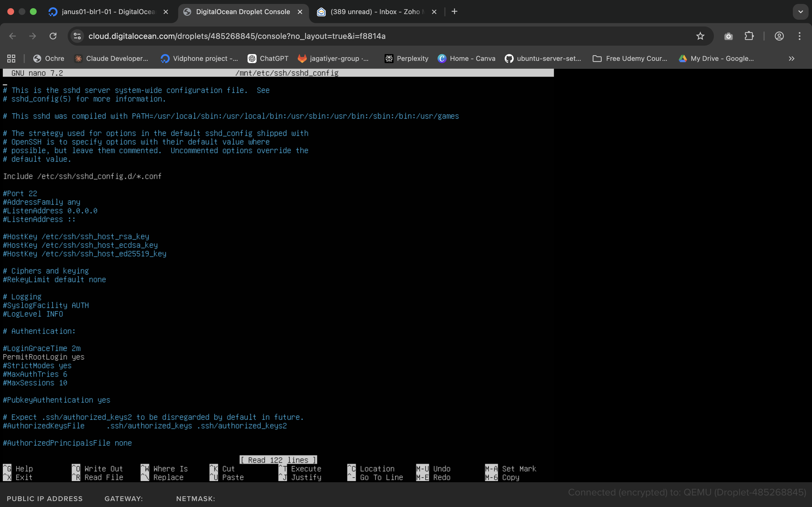Screen dimensions: 812x507
Task: Open the browser extensions puzzle icon
Action: 749,36
